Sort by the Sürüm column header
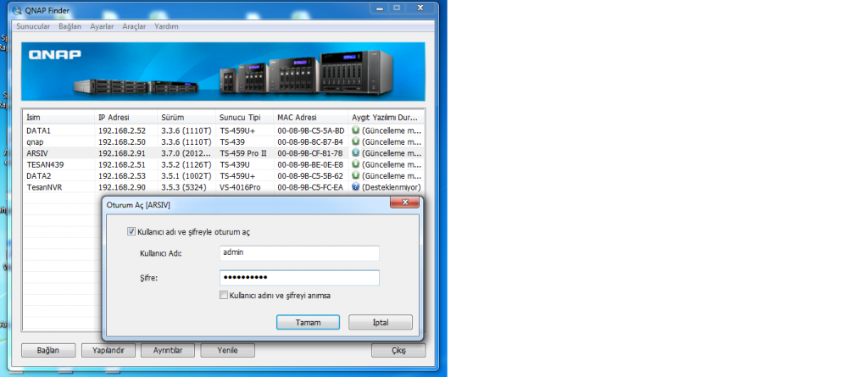Image resolution: width=868 pixels, height=377 pixels. tap(186, 118)
